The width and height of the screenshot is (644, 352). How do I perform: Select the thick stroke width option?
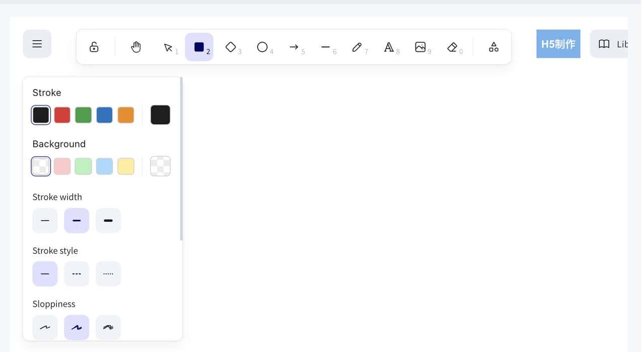coord(108,220)
